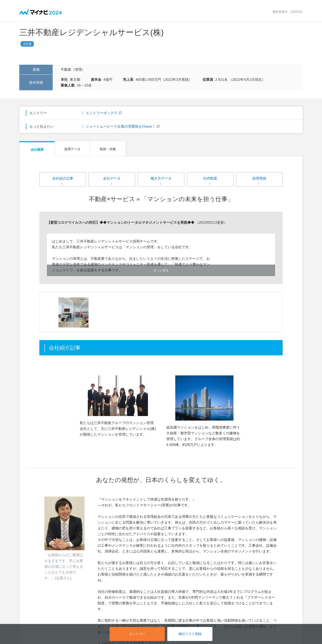Switch to the 採用データ tab
The height and width of the screenshot is (644, 322).
click(72, 149)
